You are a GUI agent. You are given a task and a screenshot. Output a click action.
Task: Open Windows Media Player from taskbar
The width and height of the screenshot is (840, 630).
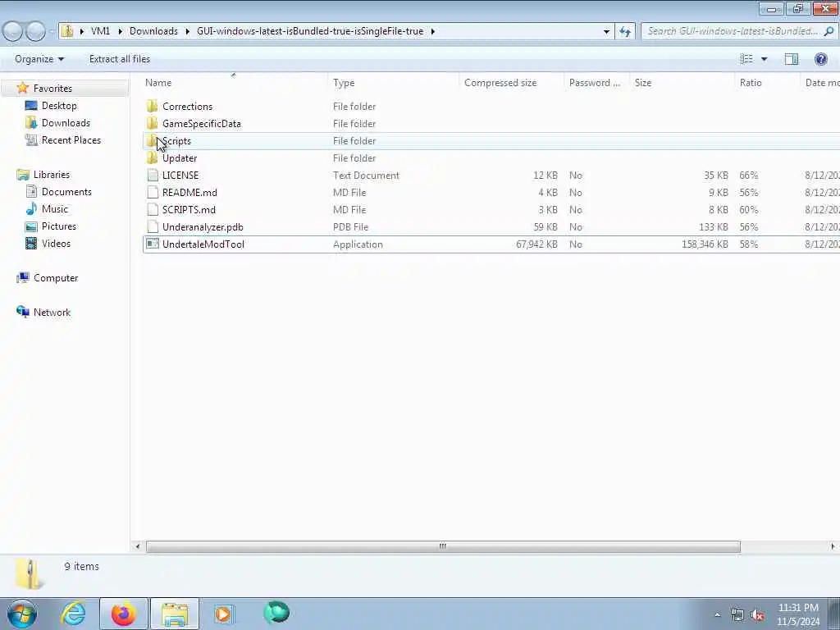[223, 614]
